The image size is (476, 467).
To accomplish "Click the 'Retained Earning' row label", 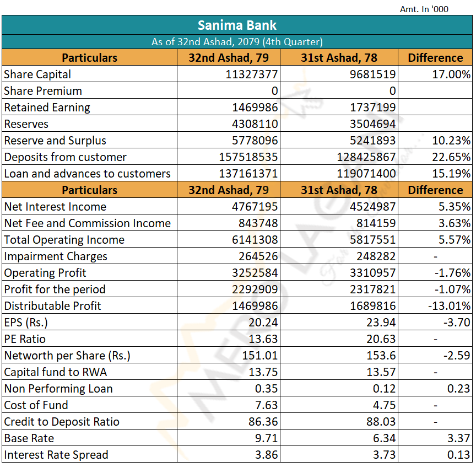I will point(47,108).
